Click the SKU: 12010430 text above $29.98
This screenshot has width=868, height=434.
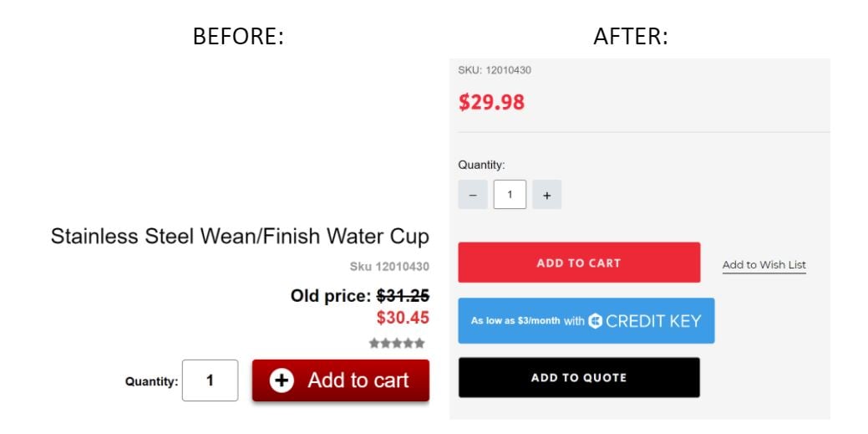click(495, 70)
